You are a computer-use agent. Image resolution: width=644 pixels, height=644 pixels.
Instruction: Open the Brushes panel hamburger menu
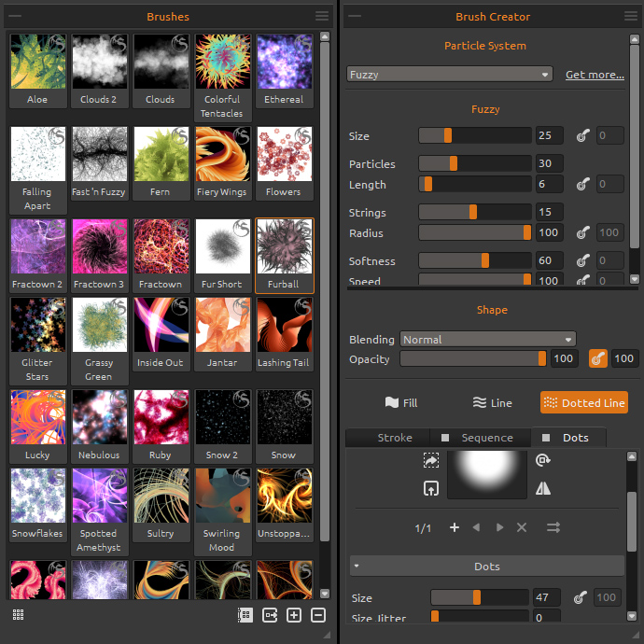[x=322, y=16]
